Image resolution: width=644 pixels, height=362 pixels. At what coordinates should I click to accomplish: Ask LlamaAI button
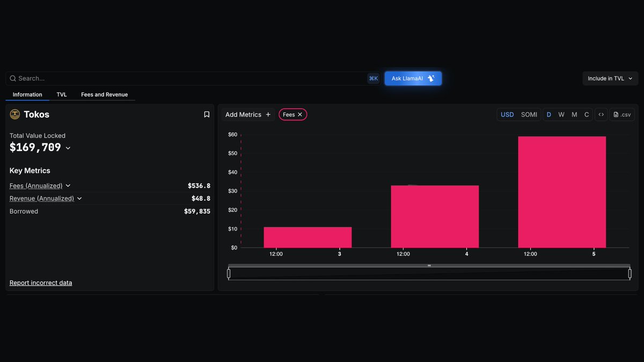pyautogui.click(x=413, y=78)
